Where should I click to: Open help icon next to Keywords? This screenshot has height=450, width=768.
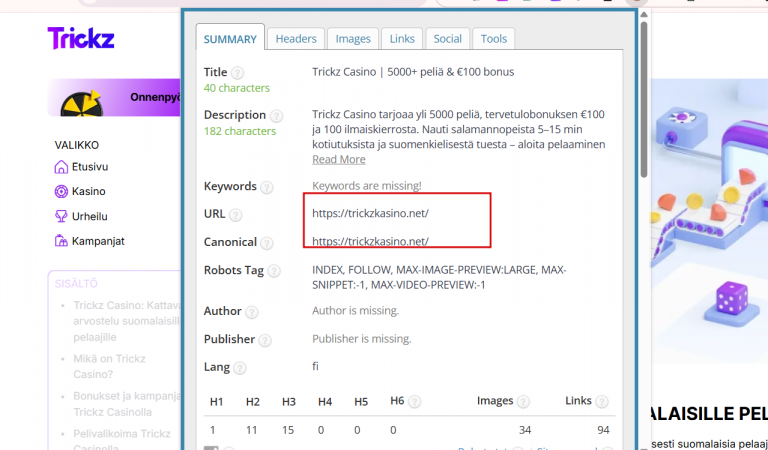(x=267, y=187)
